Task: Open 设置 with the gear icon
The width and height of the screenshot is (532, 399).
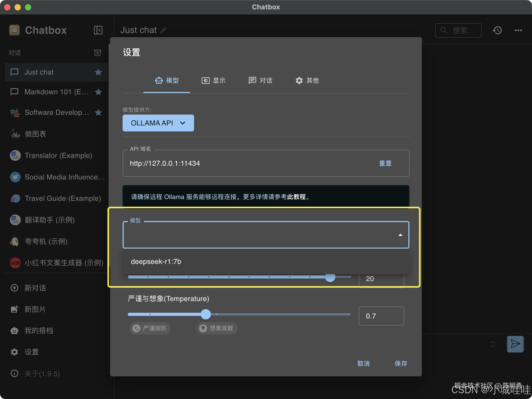Action: point(14,352)
